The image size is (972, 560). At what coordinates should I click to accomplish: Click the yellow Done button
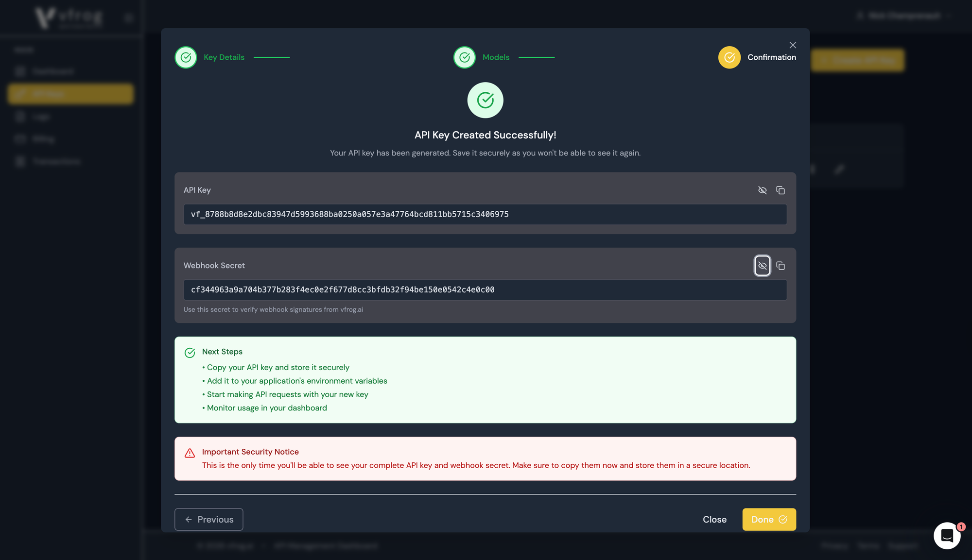769,519
